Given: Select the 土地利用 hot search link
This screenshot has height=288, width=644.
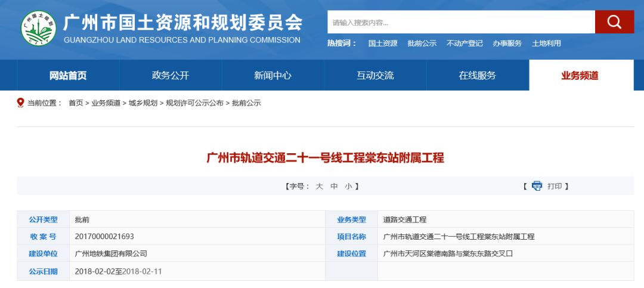Looking at the screenshot, I should 546,44.
